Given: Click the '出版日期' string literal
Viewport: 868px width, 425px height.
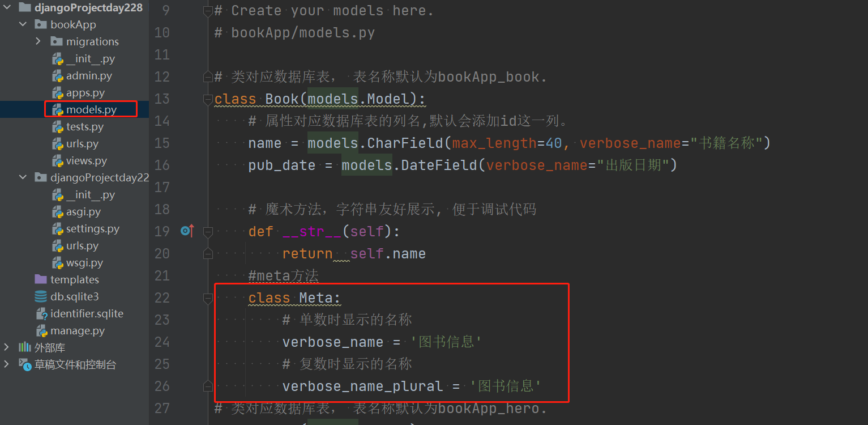Looking at the screenshot, I should (x=633, y=165).
